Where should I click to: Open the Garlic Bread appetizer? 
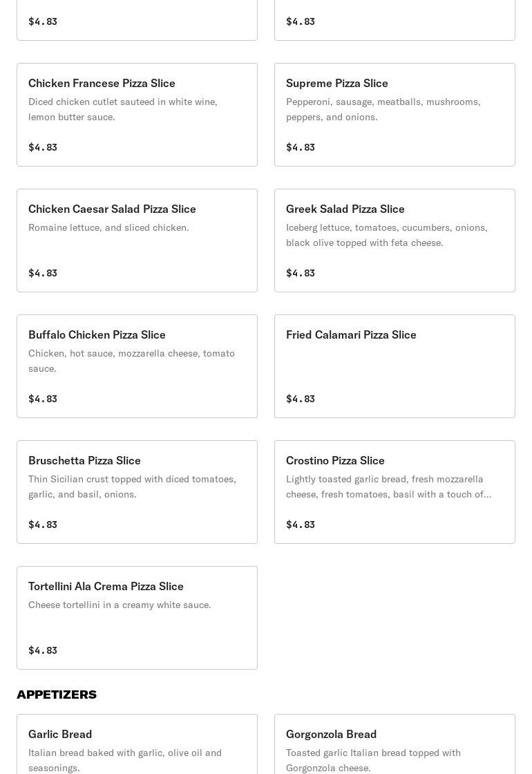(x=137, y=744)
